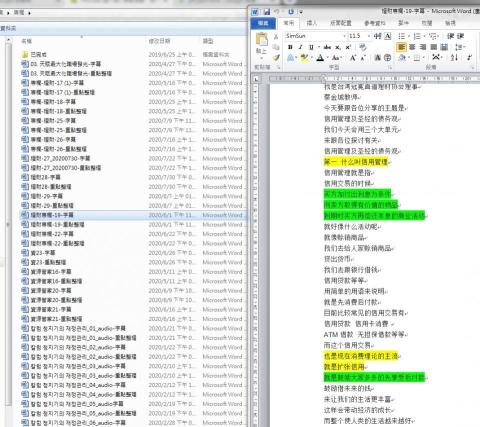Click the Decrease Indent icon
This screenshot has height=427, width=480.
point(451,36)
